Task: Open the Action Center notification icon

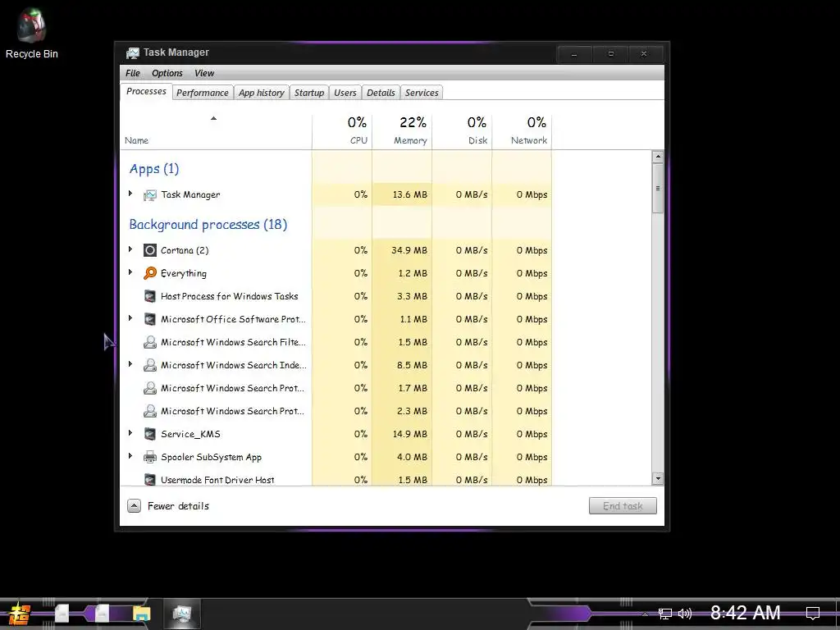Action: 813,613
